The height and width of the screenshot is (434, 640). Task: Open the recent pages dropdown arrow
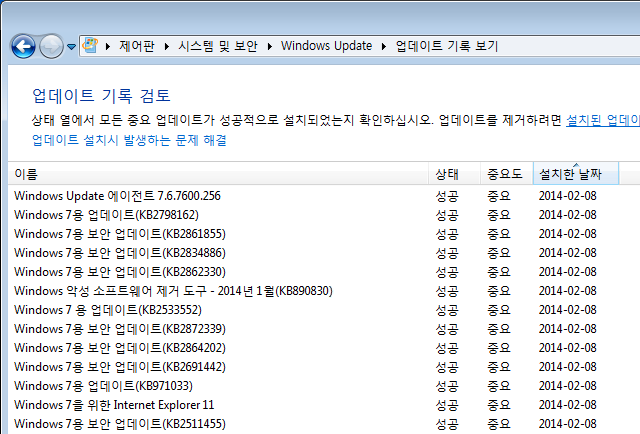click(71, 47)
